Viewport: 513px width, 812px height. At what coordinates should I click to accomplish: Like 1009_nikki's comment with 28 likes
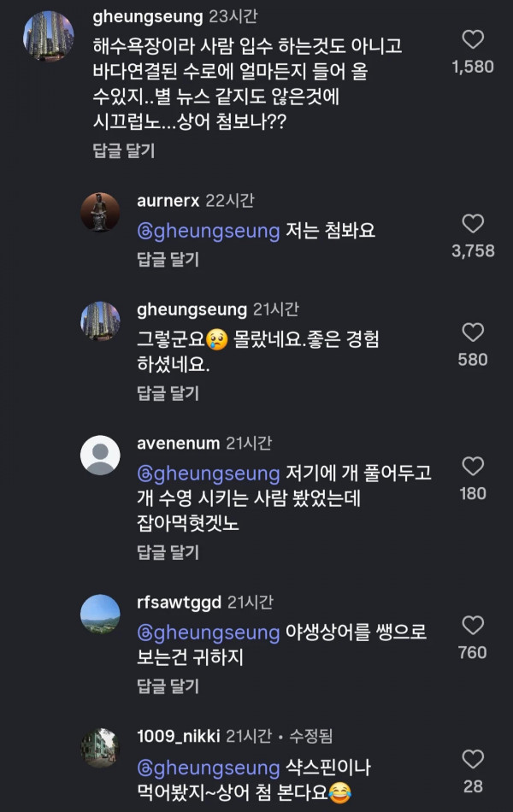pyautogui.click(x=473, y=759)
